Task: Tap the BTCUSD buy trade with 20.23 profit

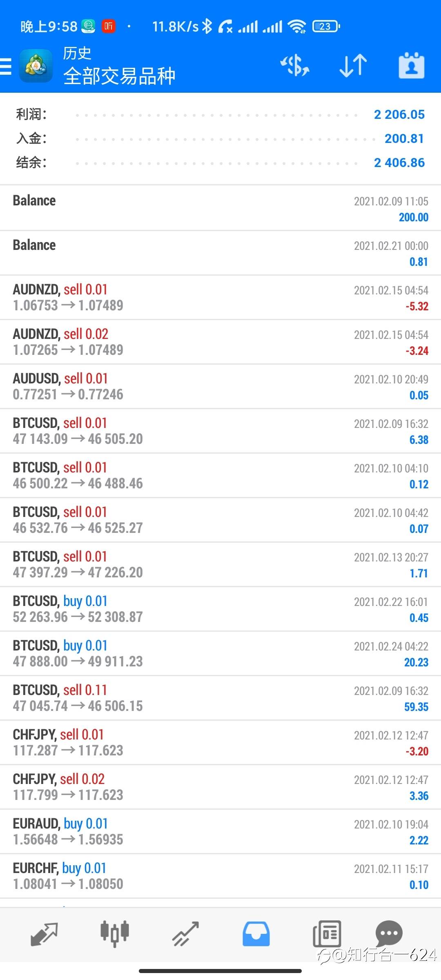Action: tap(220, 653)
